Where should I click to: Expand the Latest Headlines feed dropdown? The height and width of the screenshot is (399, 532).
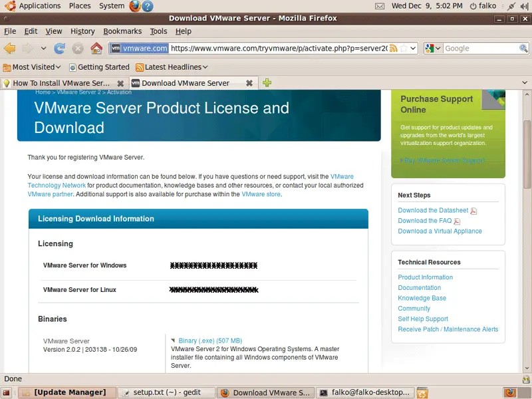coord(205,67)
